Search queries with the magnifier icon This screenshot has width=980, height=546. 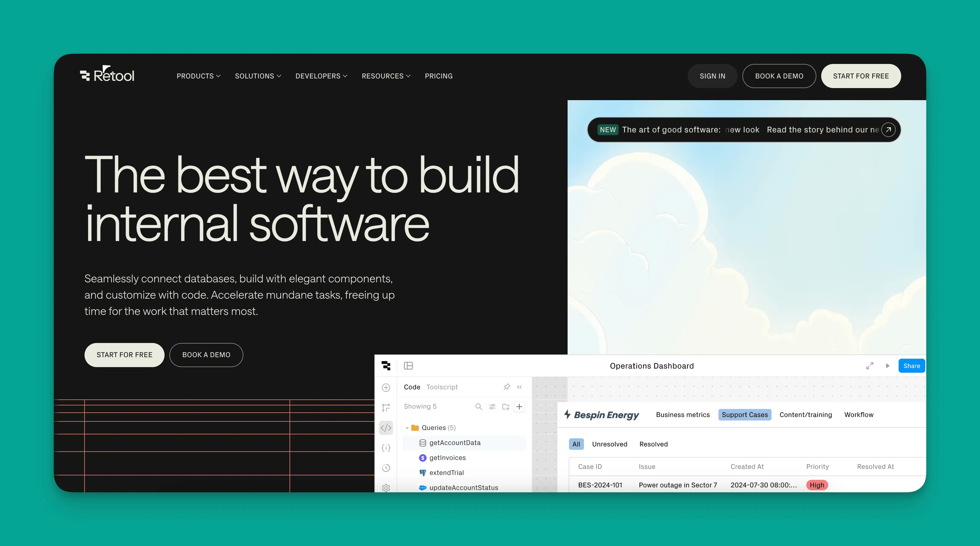(x=479, y=406)
